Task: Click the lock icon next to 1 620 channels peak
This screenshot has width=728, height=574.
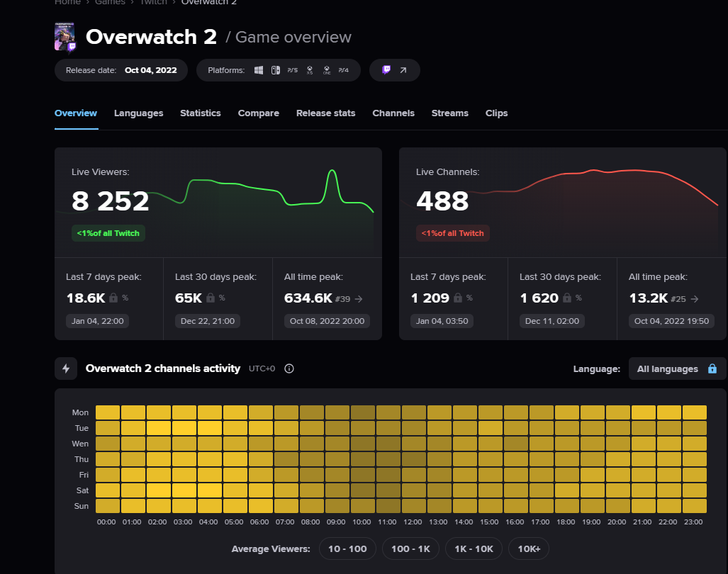Action: pyautogui.click(x=567, y=298)
